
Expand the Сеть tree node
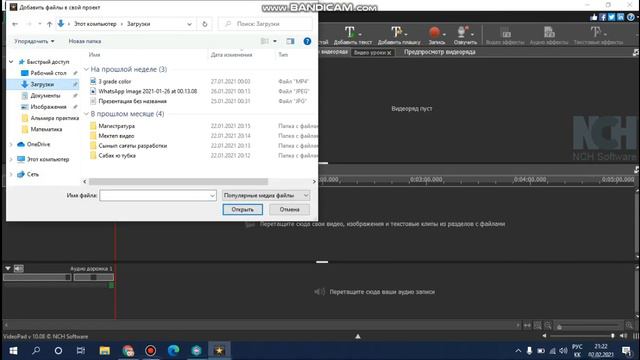[x=11, y=174]
